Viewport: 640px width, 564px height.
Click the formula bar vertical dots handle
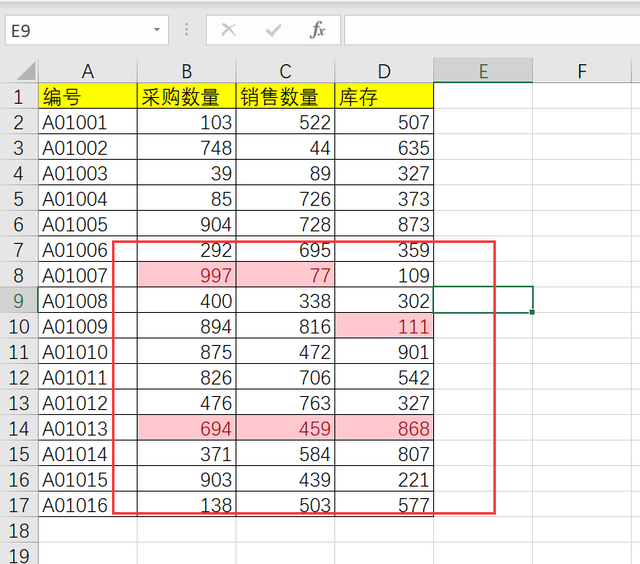tap(187, 30)
